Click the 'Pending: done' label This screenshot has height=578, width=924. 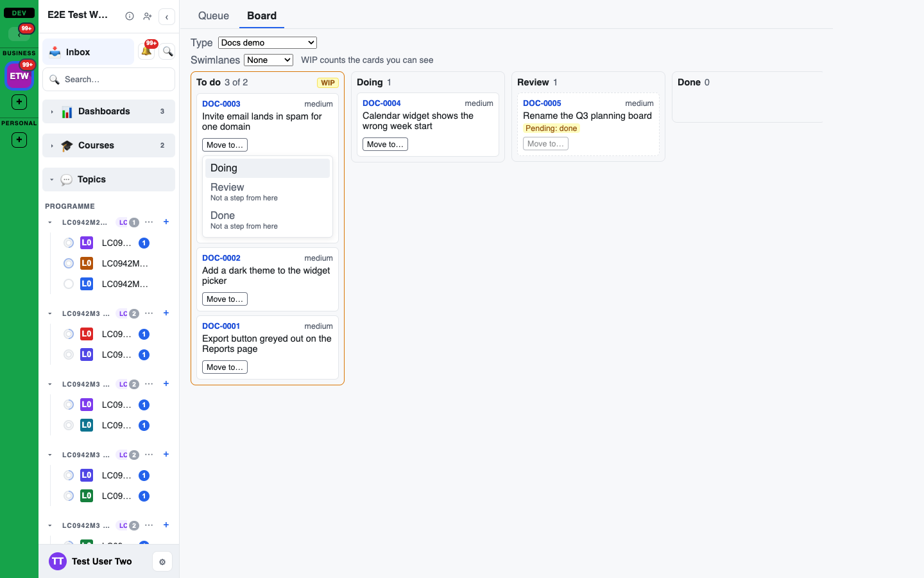click(551, 128)
